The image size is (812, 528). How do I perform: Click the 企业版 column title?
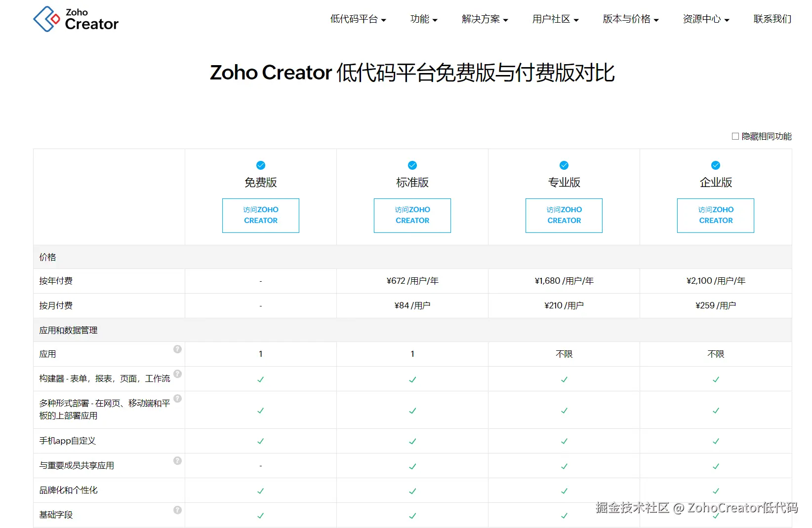(x=716, y=183)
